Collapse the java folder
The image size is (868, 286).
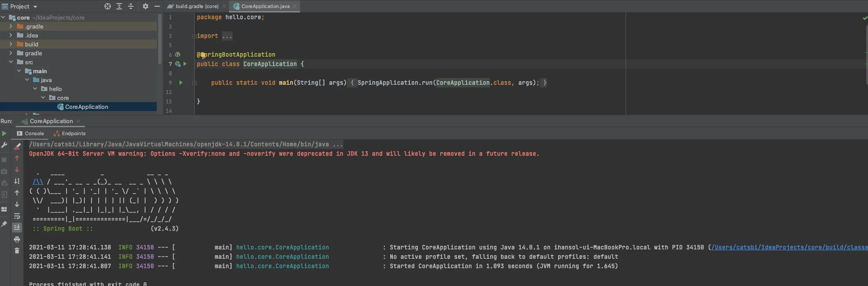pyautogui.click(x=27, y=80)
